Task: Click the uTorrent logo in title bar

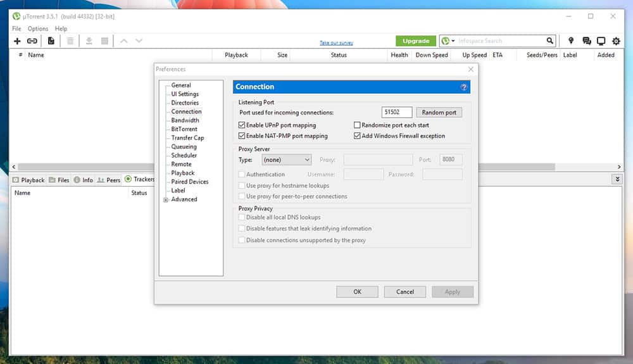Action: point(16,16)
